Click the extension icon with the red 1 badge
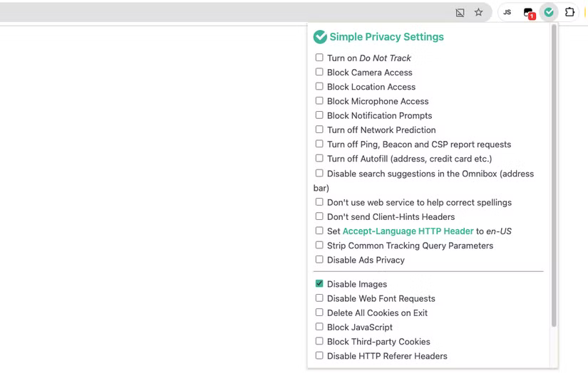The height and width of the screenshot is (373, 588). pyautogui.click(x=529, y=12)
